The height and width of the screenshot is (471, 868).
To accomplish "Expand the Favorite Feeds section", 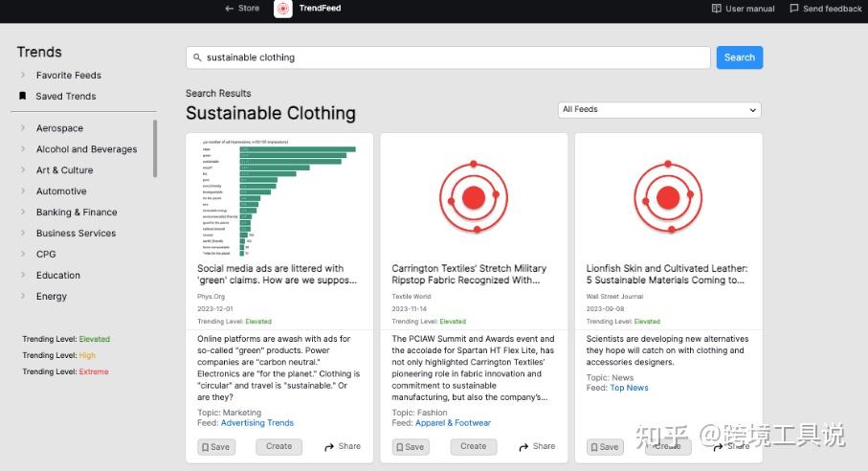I will [23, 76].
